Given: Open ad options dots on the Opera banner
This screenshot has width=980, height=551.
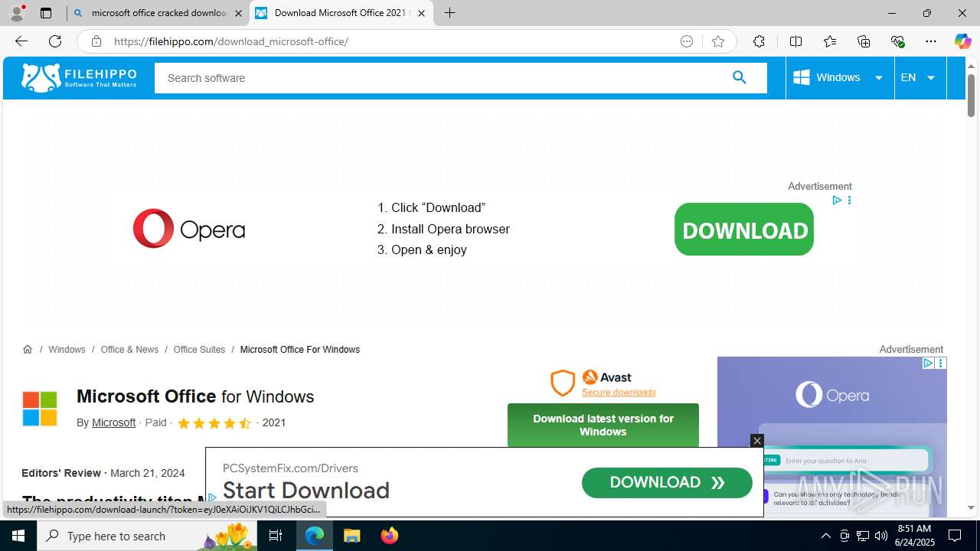Looking at the screenshot, I should point(849,200).
